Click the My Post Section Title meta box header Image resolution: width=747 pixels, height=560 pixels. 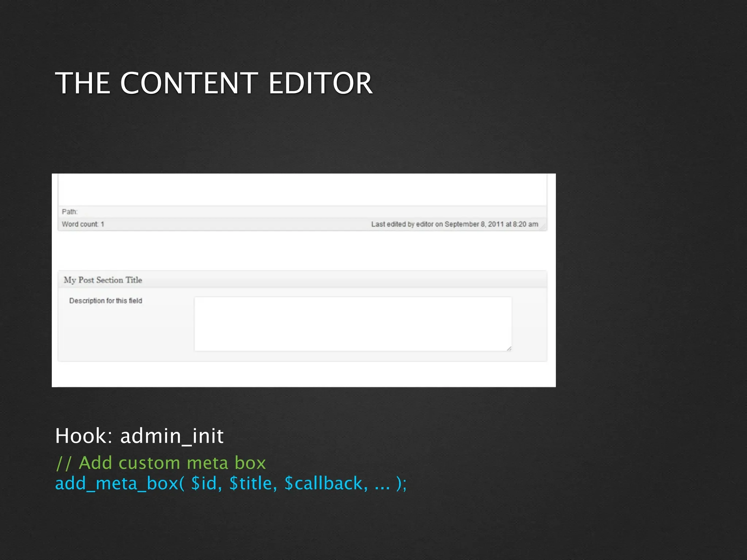(302, 280)
